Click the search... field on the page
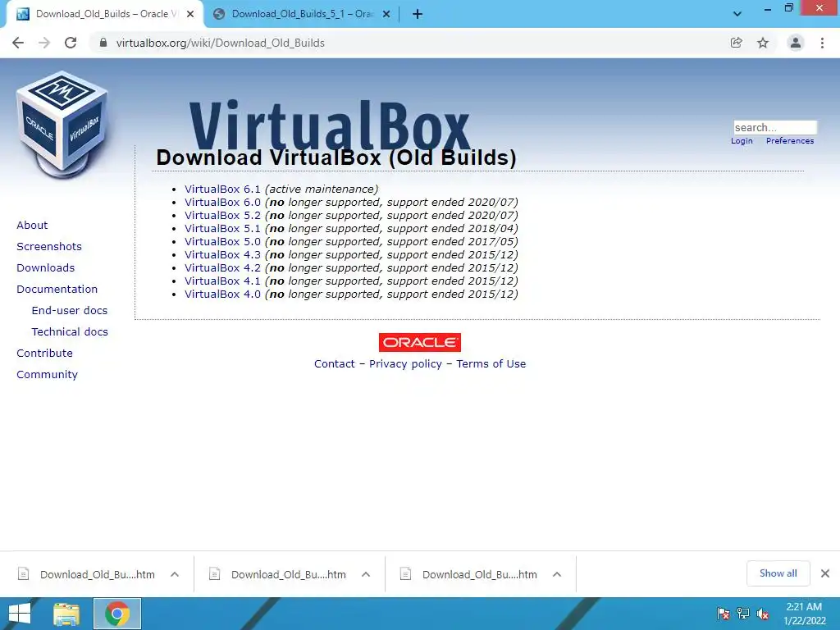Viewport: 840px width, 630px height. 775,127
